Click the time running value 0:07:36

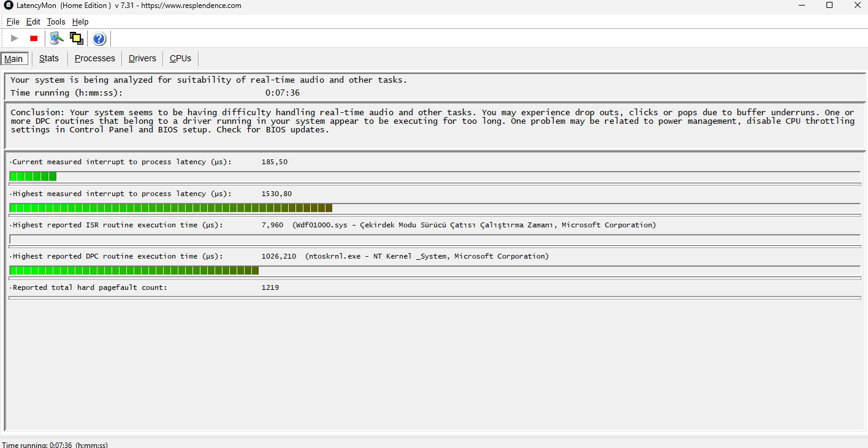283,93
